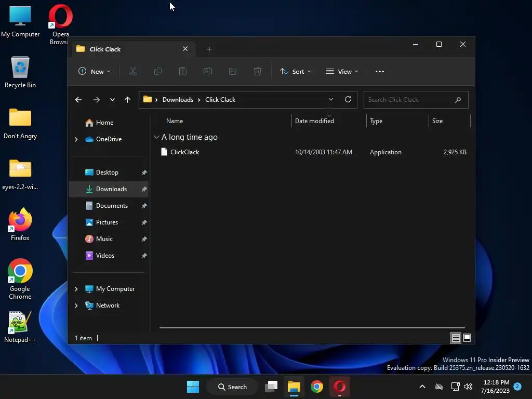The width and height of the screenshot is (532, 399).
Task: Open Task View in the taskbar
Action: point(271,387)
